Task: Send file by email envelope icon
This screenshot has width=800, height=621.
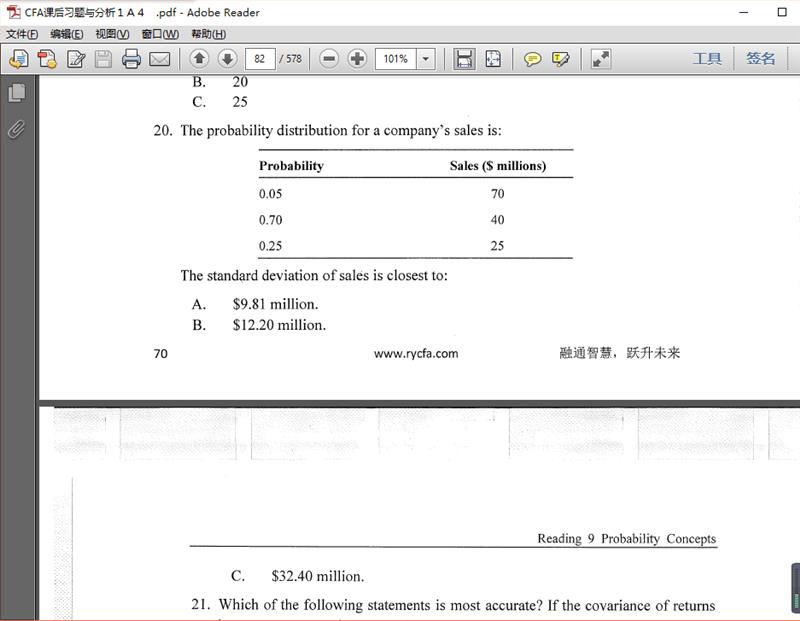Action: tap(160, 60)
